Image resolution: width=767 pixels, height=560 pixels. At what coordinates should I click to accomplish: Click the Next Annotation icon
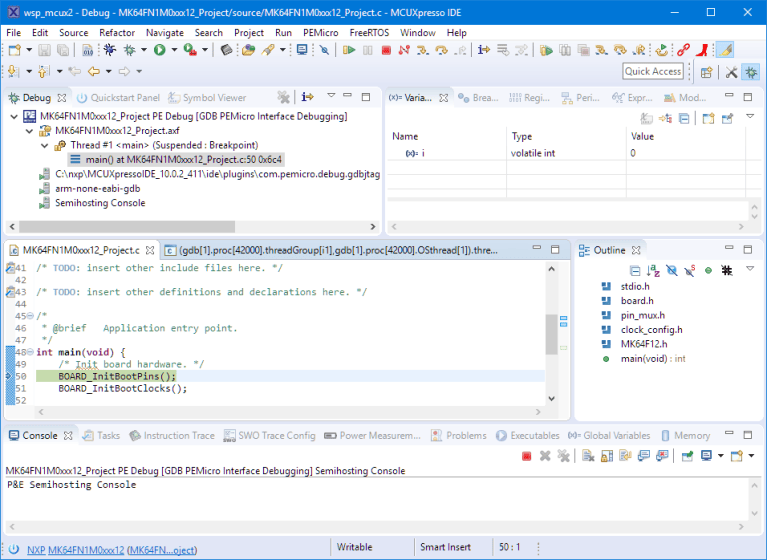14,72
